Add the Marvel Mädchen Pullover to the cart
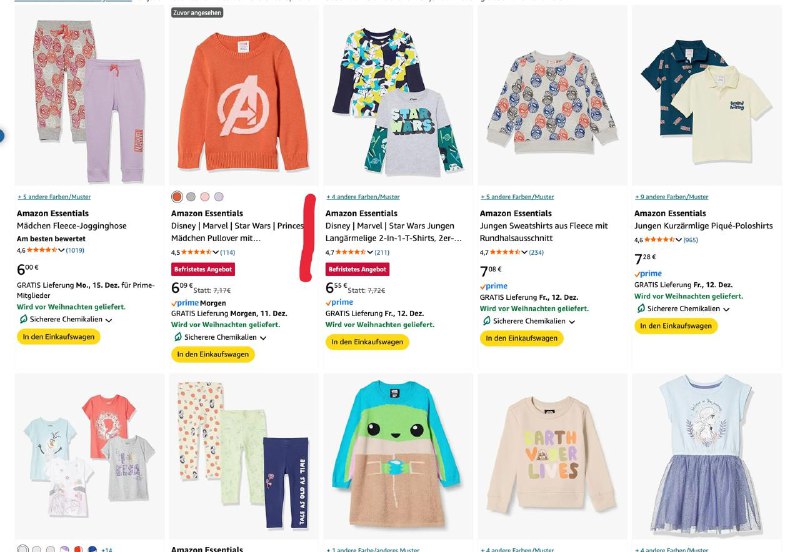 (x=211, y=354)
